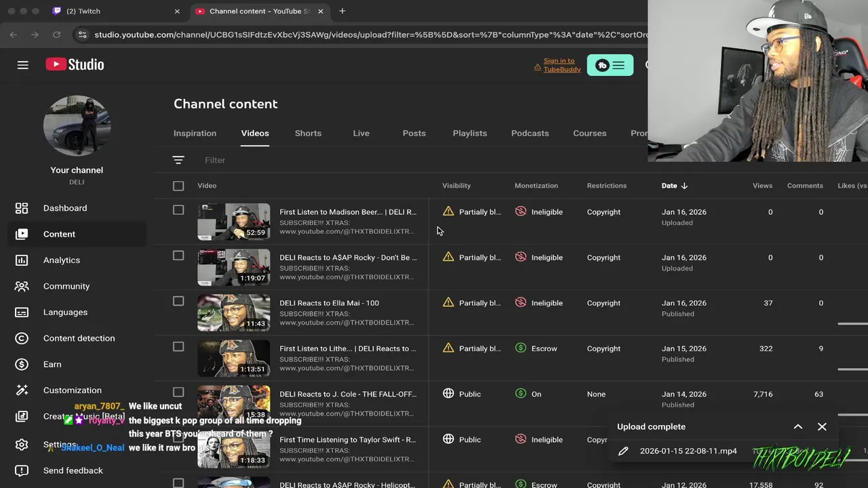868x488 pixels.
Task: Click Public globe icon on J. Cole row
Action: pos(448,393)
